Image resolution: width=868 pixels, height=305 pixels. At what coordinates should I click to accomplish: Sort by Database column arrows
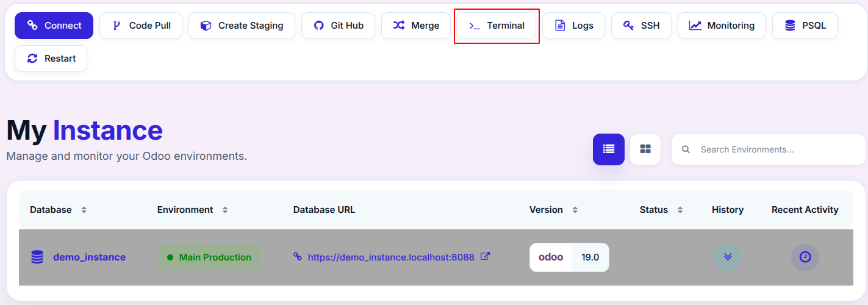tap(84, 210)
